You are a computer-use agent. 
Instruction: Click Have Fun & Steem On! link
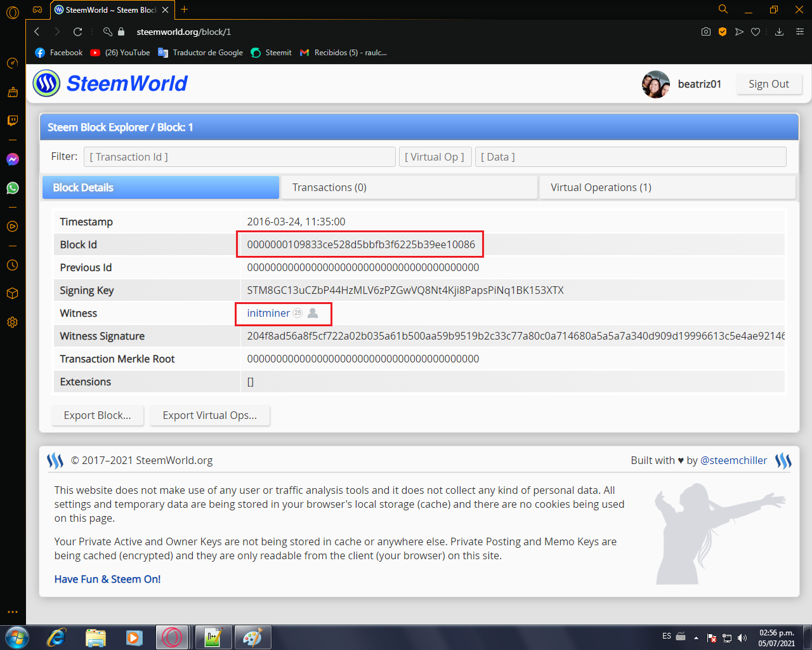(108, 579)
